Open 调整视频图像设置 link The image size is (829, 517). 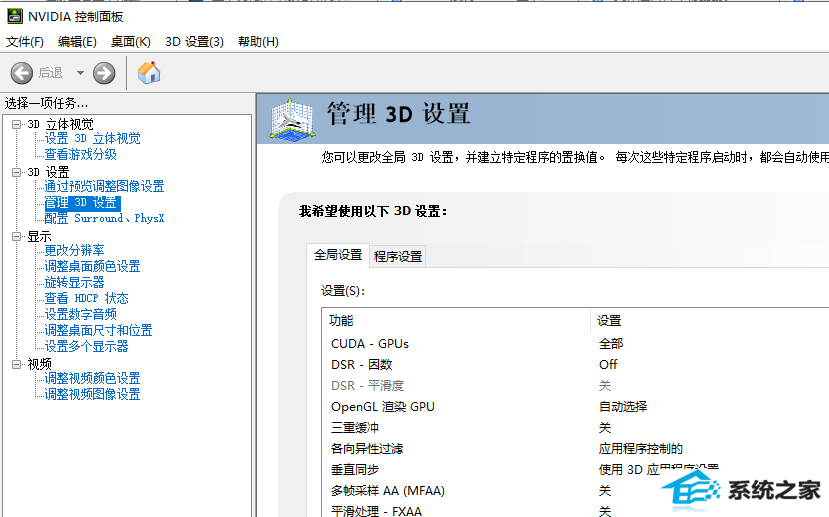coord(93,394)
